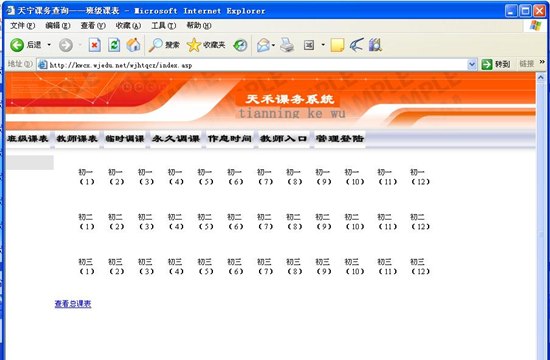The image size is (550, 360).
Task: Click the red Stop loading icon
Action: pos(94,45)
